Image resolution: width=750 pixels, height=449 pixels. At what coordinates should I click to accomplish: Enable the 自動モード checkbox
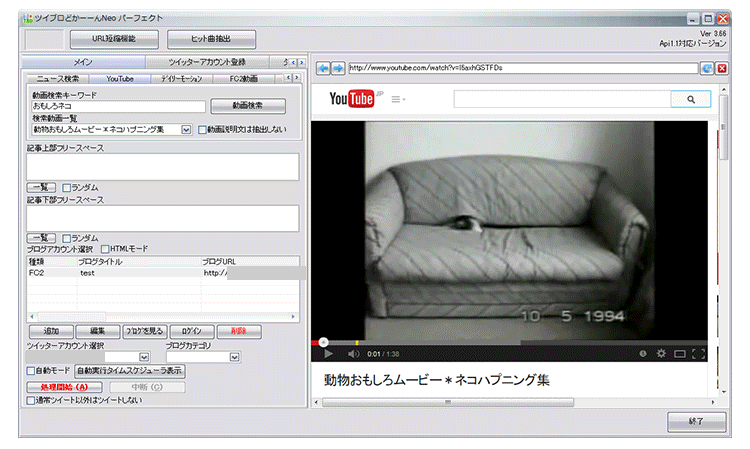coord(31,370)
